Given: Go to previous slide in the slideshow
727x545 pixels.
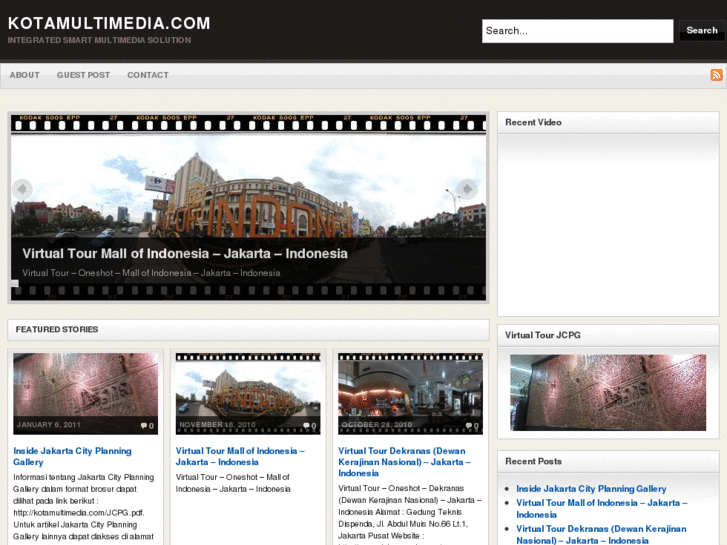Looking at the screenshot, I should point(22,189).
